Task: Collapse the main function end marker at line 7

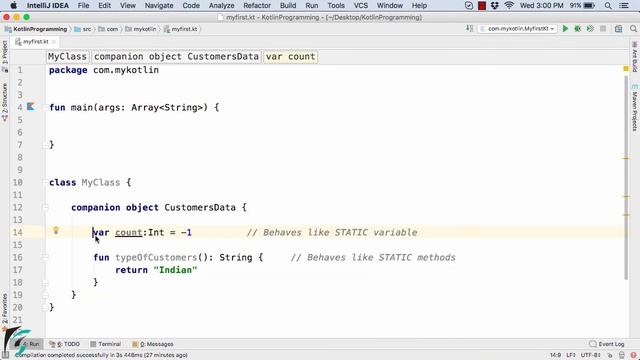Action: [x=45, y=144]
